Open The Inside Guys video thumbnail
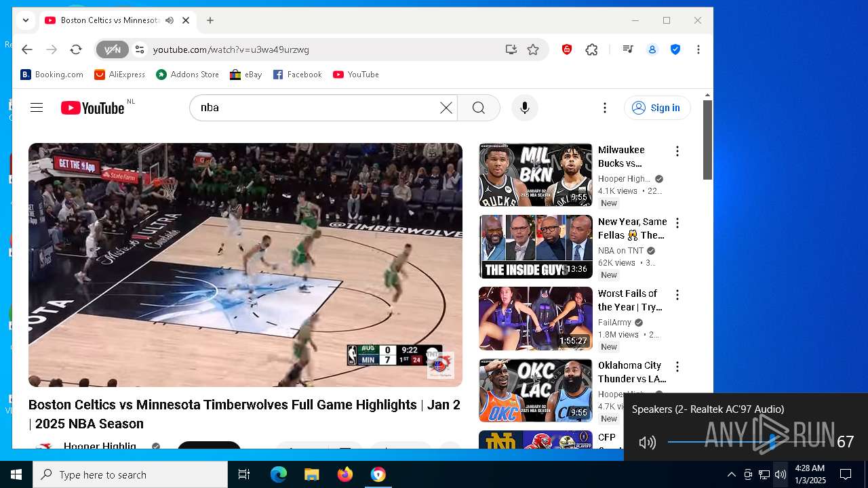Viewport: 868px width, 488px height. coord(536,247)
